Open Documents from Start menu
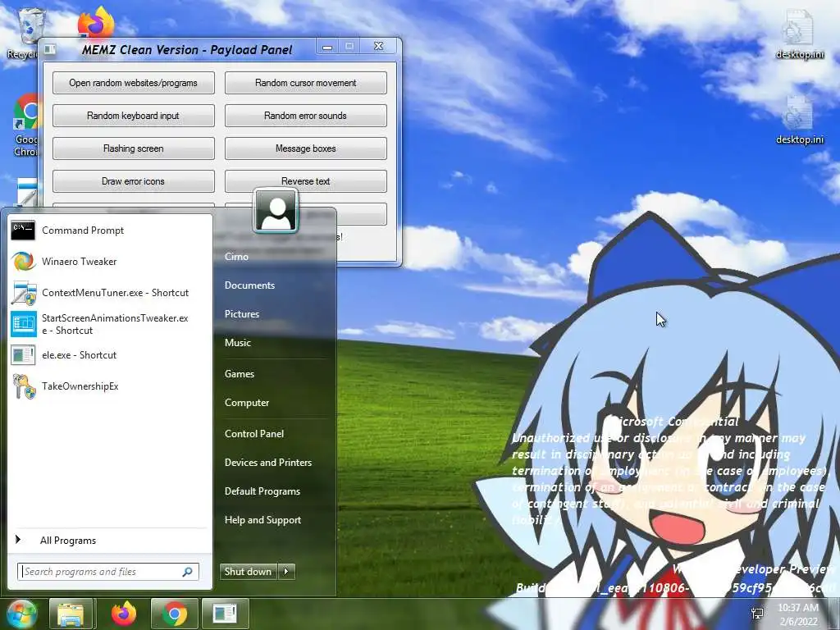Screen dimensions: 840x630 (x=249, y=285)
